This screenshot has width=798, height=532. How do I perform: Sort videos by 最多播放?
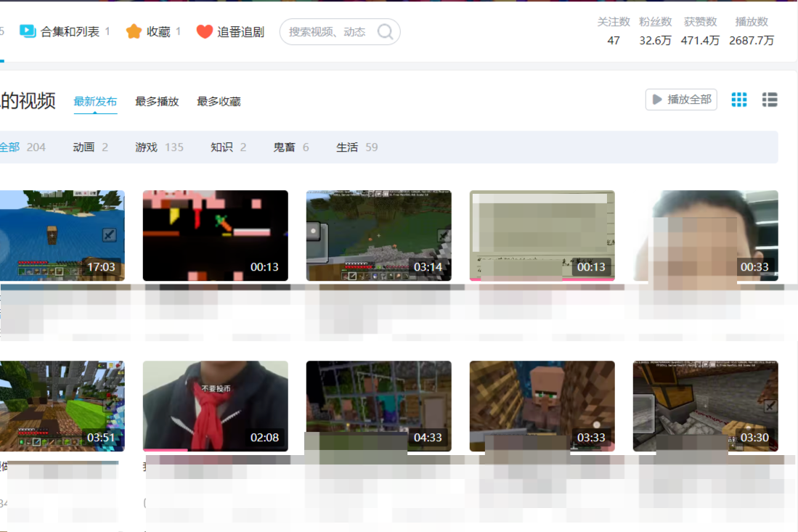[157, 102]
